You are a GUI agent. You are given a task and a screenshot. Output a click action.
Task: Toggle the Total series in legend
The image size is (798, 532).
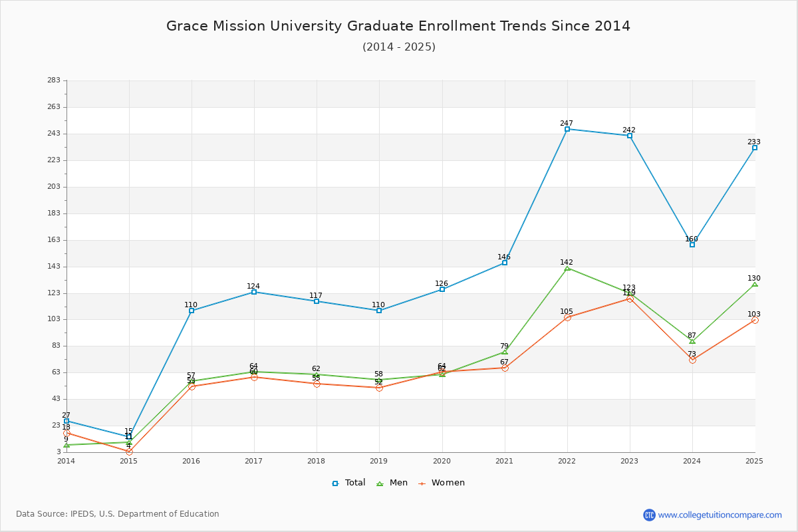[x=348, y=483]
